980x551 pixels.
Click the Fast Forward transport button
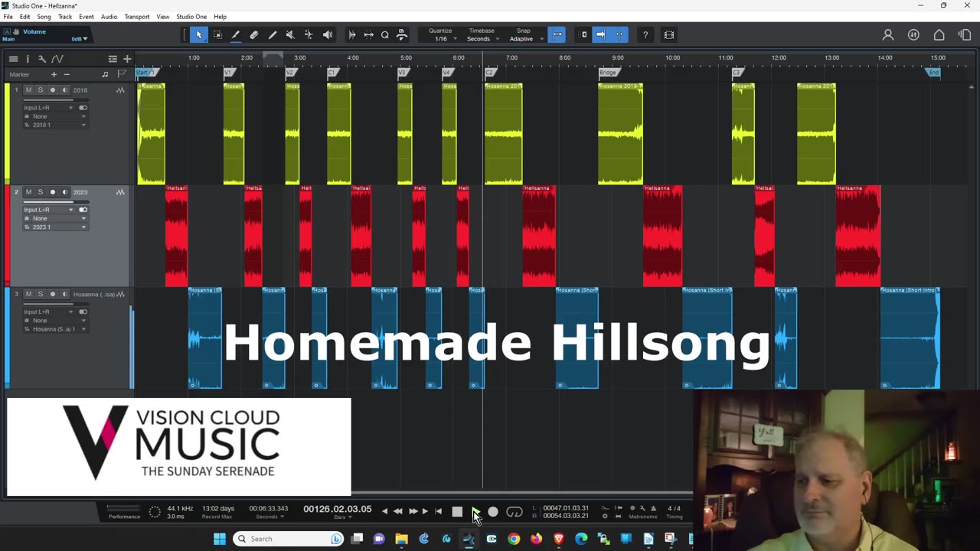pos(413,511)
